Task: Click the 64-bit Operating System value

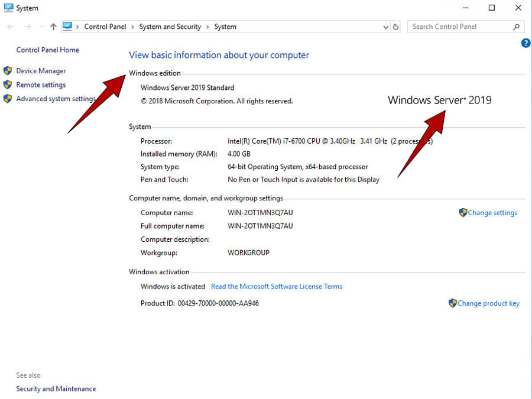Action: (297, 167)
